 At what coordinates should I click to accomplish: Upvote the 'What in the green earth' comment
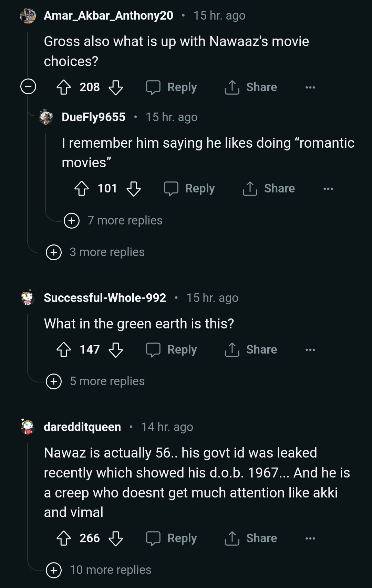click(x=65, y=350)
